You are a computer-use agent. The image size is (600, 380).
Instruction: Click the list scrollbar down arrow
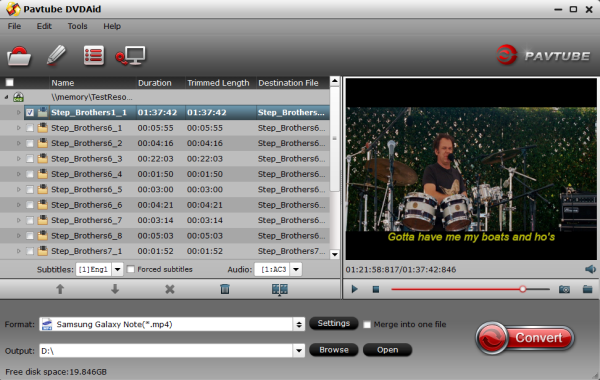tap(335, 254)
